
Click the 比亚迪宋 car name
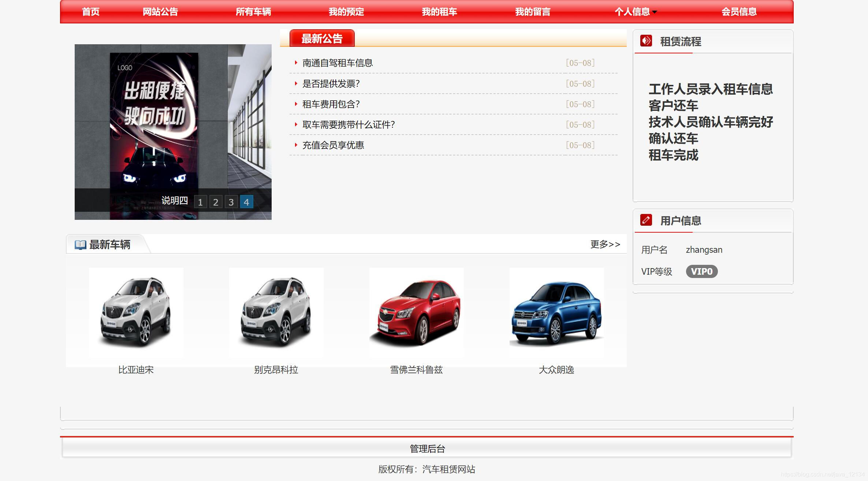coord(136,370)
